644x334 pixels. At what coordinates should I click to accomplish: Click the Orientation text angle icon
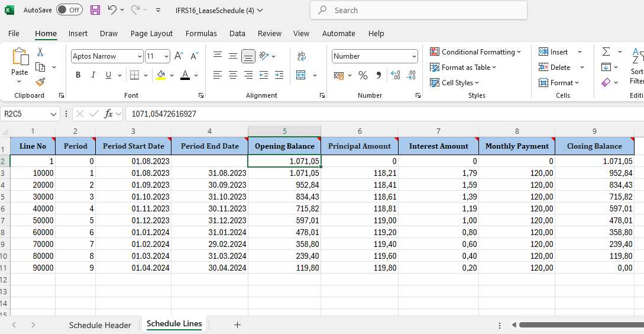point(264,56)
